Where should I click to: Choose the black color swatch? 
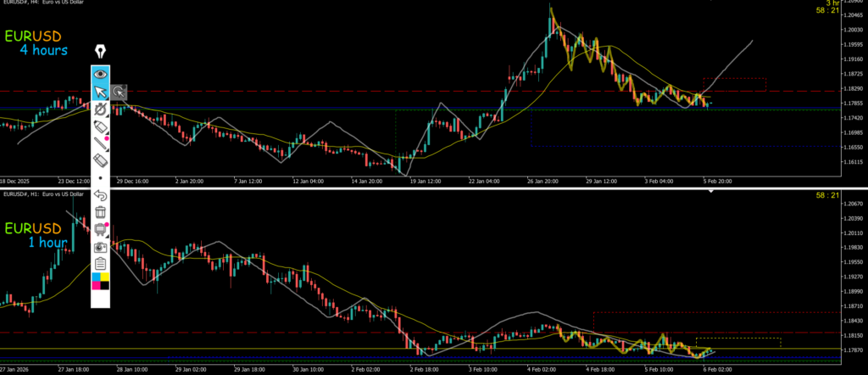(105, 285)
